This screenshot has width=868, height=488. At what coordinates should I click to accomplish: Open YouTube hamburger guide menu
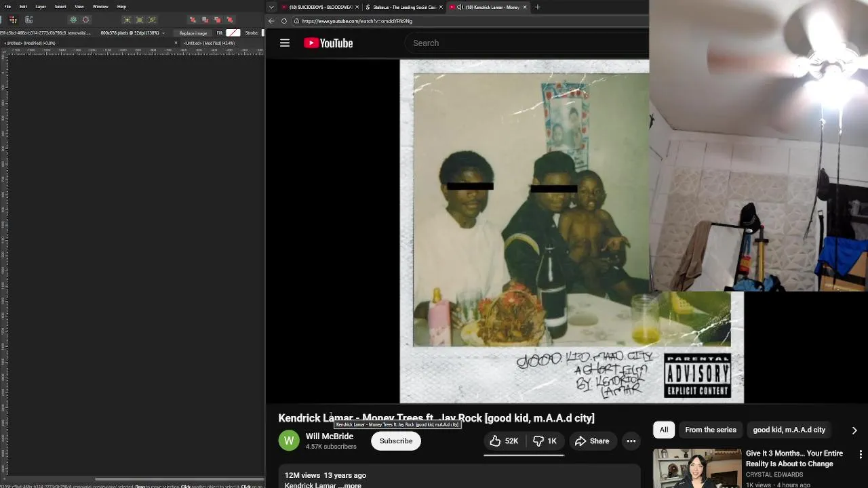point(285,43)
